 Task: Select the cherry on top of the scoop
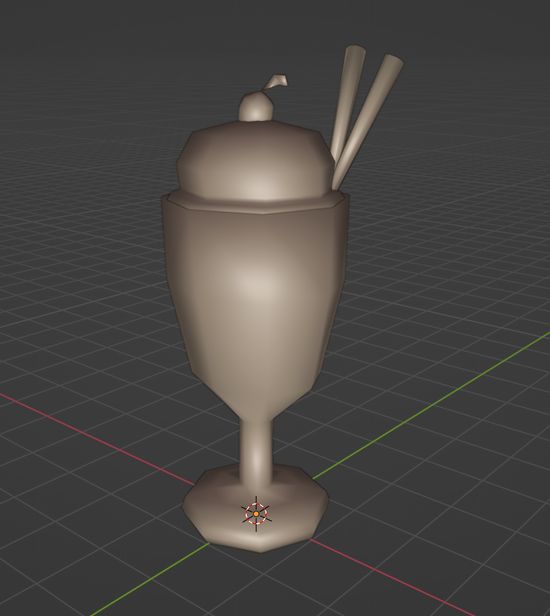coord(255,106)
